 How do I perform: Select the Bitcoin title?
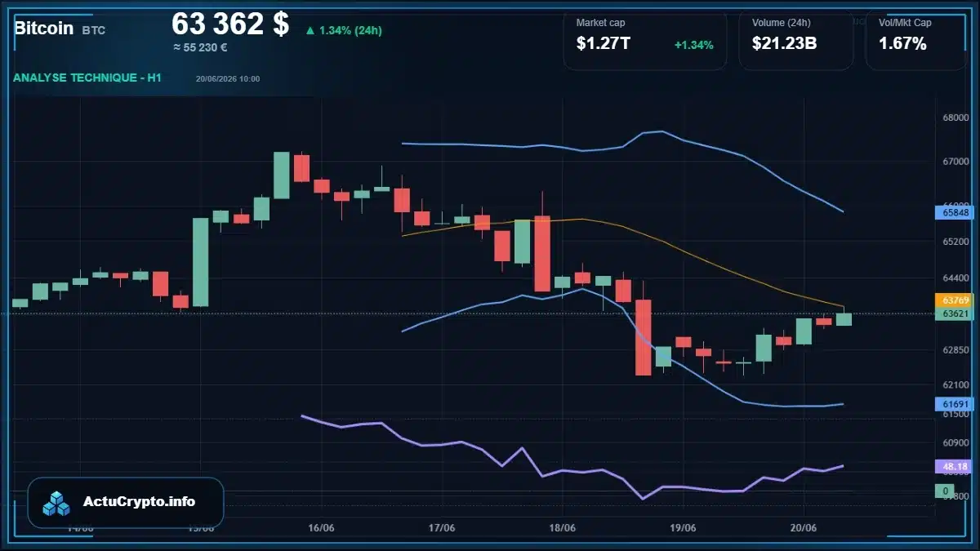click(x=43, y=29)
